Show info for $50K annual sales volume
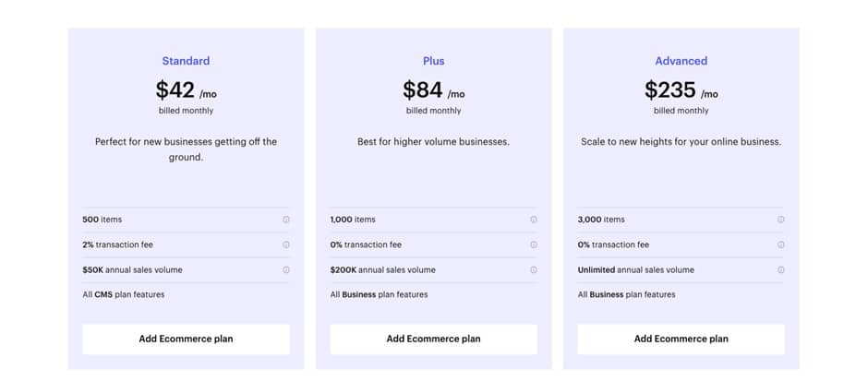 click(286, 270)
